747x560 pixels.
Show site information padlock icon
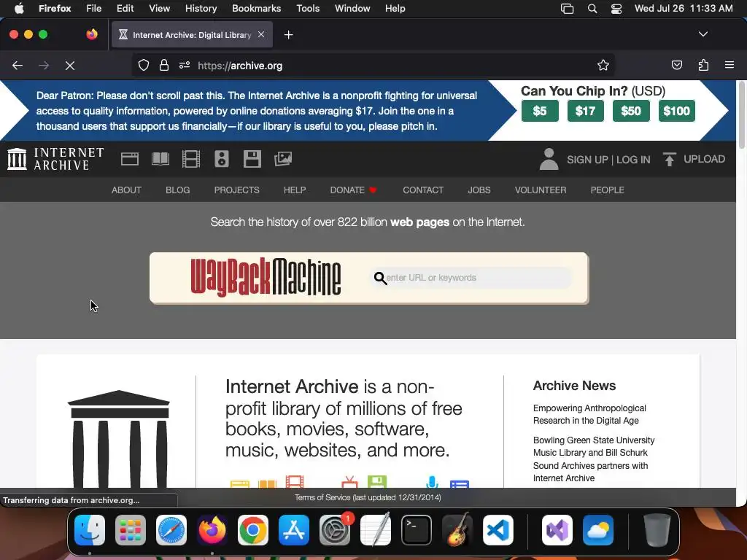coord(164,65)
